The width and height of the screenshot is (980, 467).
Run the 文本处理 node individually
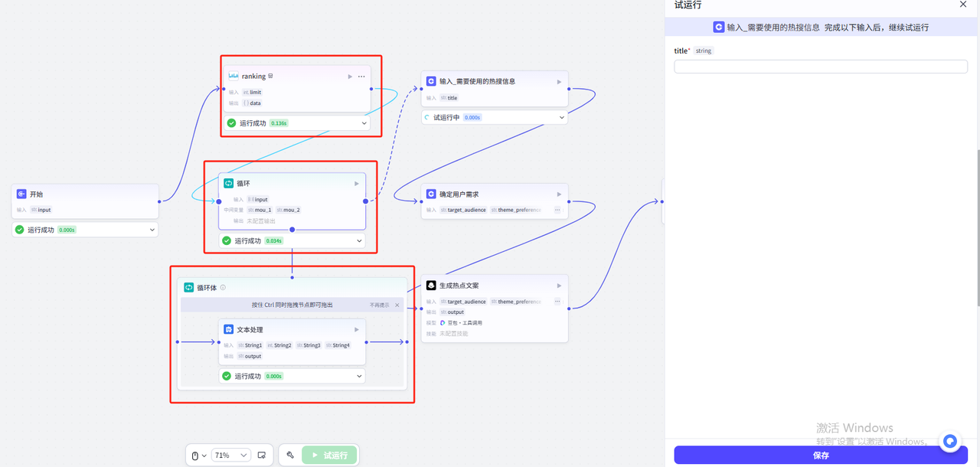pyautogui.click(x=356, y=330)
